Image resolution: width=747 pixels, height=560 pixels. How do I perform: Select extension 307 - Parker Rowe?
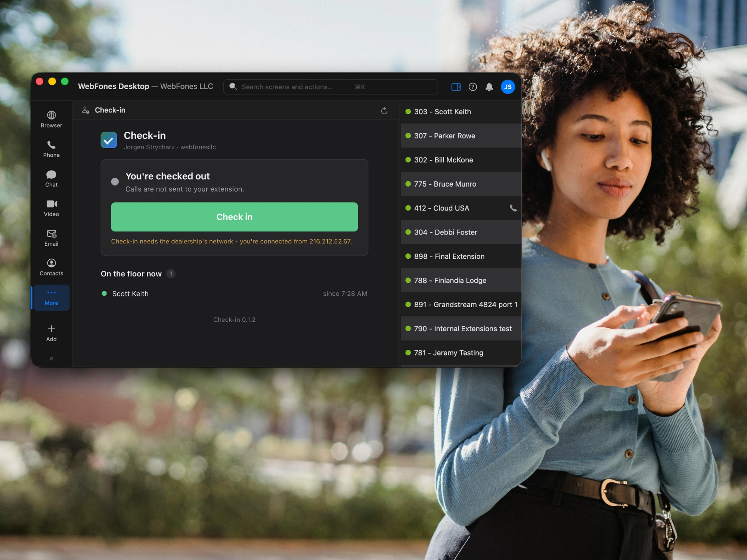click(461, 136)
